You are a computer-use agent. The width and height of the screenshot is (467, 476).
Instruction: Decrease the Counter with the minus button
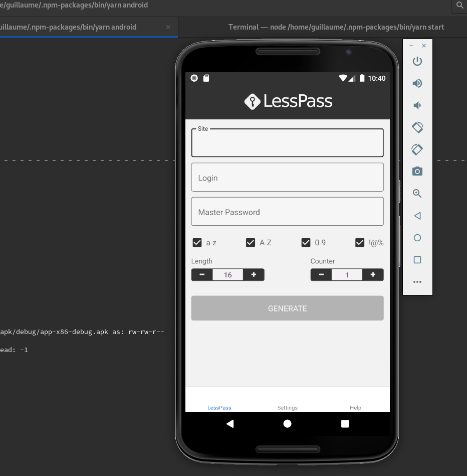tap(321, 274)
